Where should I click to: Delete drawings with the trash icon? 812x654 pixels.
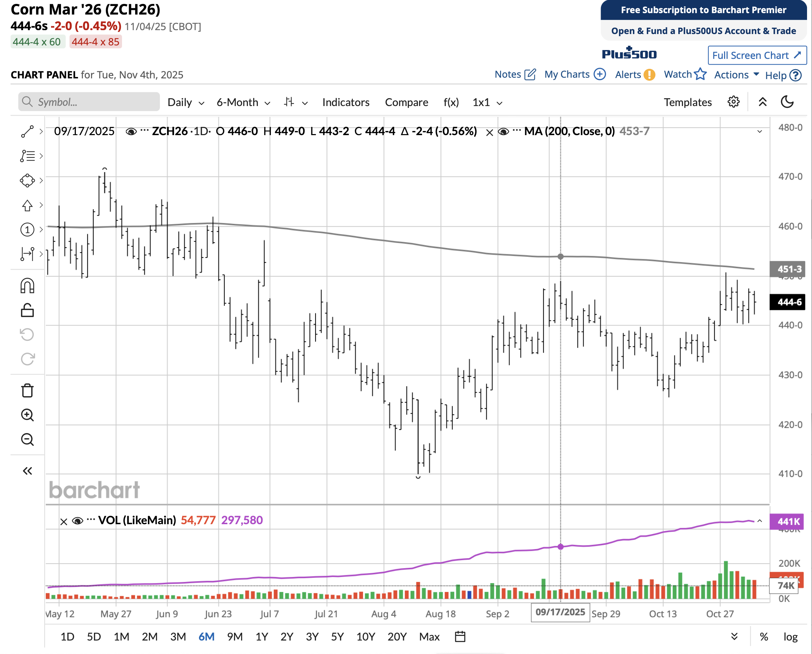pos(27,391)
